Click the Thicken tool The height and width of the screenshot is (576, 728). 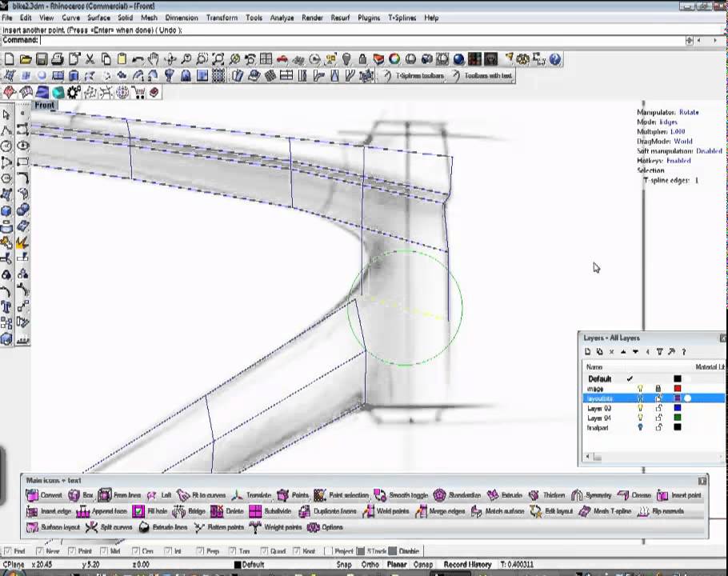(x=547, y=495)
